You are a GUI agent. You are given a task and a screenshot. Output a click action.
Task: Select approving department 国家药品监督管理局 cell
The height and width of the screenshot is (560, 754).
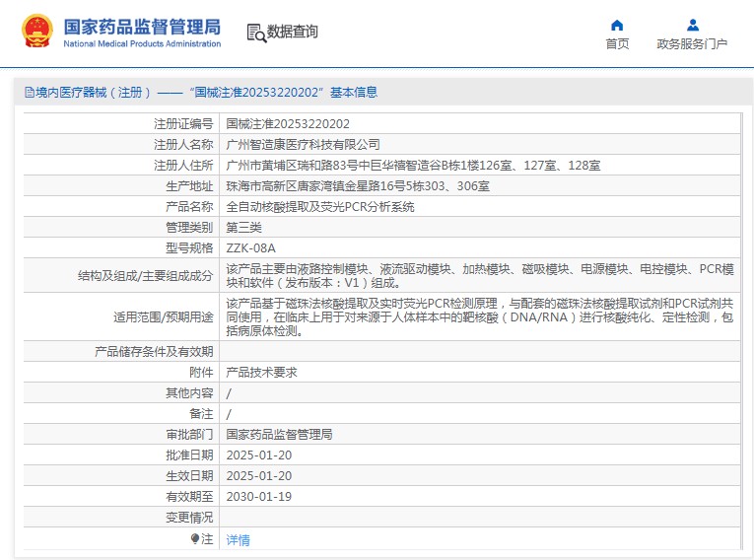coord(279,435)
